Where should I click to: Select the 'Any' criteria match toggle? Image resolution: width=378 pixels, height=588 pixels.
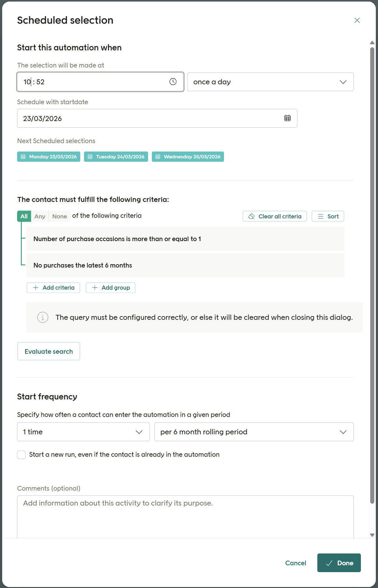(40, 217)
